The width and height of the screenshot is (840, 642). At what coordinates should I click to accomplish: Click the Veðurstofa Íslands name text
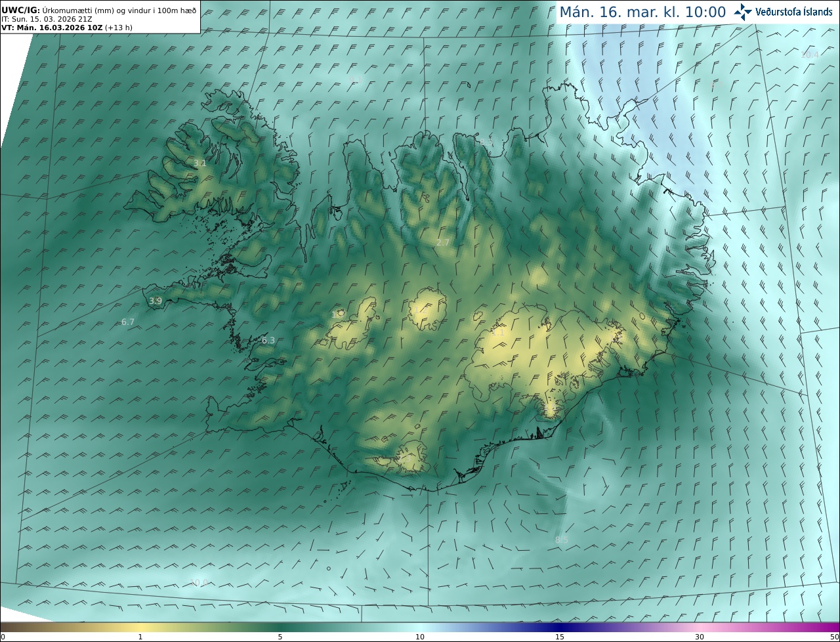[793, 12]
